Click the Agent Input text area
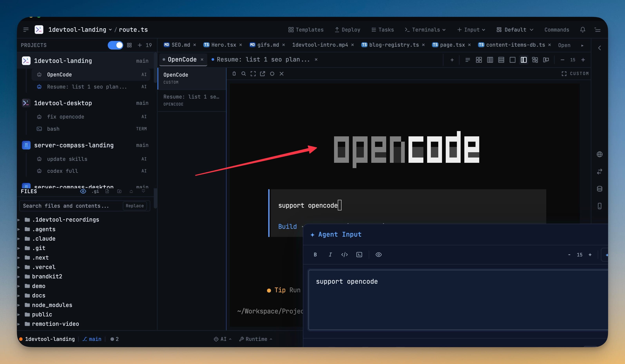Viewport: 625px width, 364px height. click(x=458, y=300)
